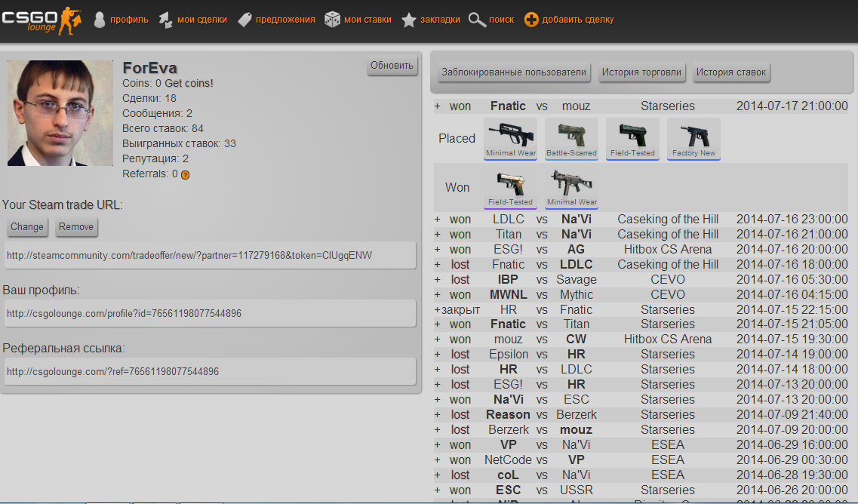Viewport: 858px width, 504px height.
Task: Click the my trades arrows icon
Action: 165,20
